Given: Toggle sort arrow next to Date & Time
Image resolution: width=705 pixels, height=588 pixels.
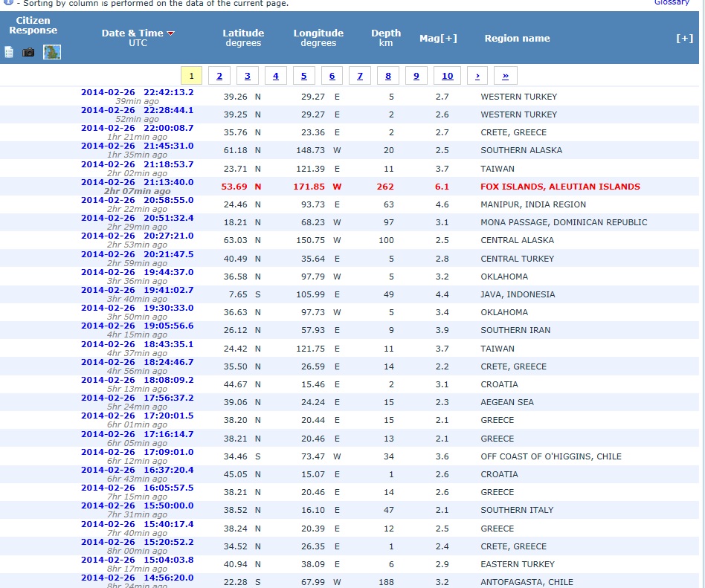Looking at the screenshot, I should [x=170, y=33].
